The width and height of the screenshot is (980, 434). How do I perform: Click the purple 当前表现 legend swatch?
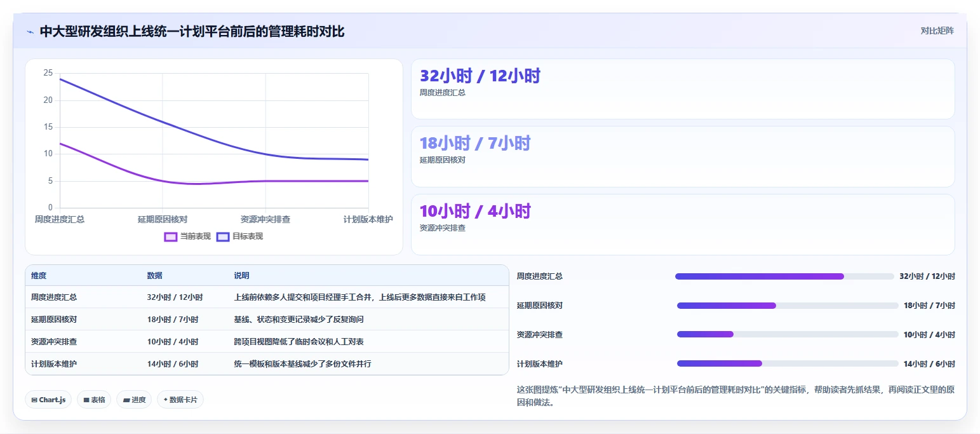pyautogui.click(x=170, y=236)
